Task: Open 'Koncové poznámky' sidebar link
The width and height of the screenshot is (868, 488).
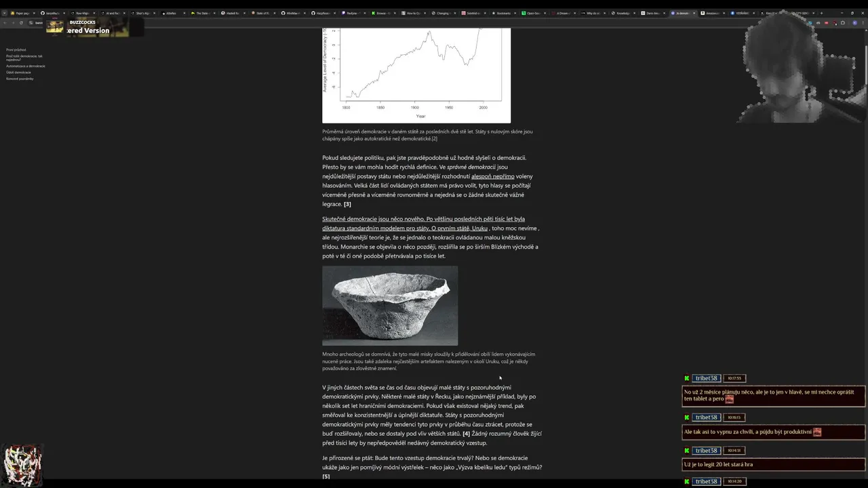Action: [20, 79]
